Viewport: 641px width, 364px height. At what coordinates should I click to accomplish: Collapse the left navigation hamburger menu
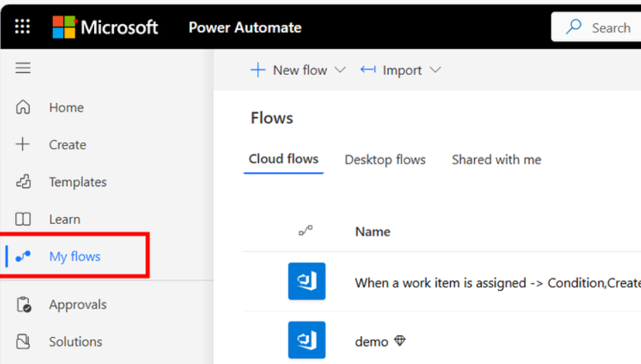coord(23,68)
